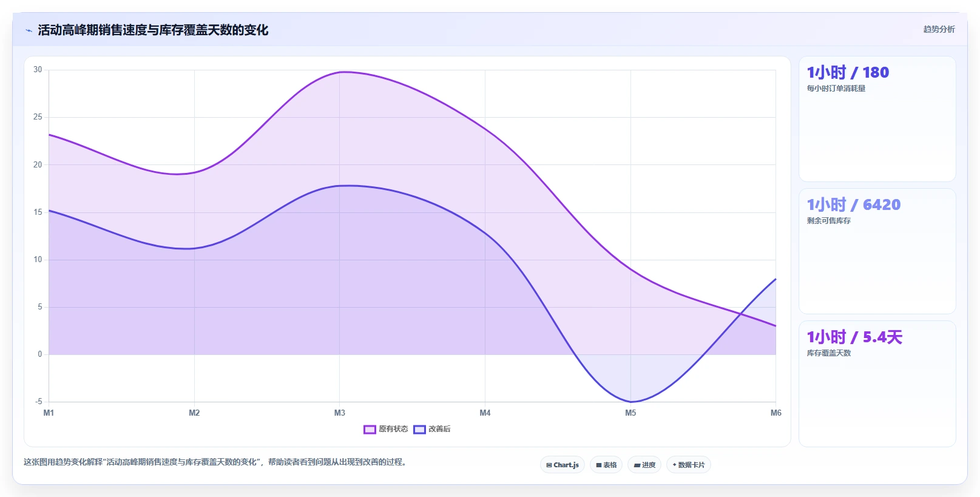Click the M2 axis label
980x497 pixels.
[x=194, y=413]
